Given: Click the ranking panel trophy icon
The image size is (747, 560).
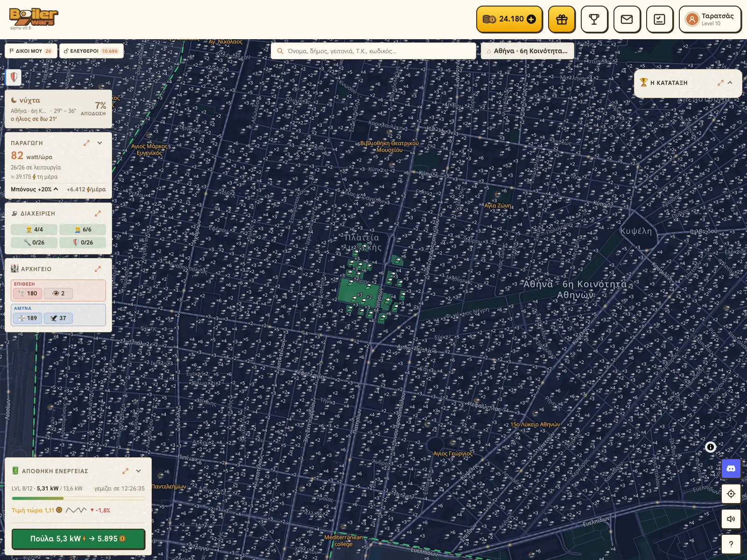Looking at the screenshot, I should tap(644, 82).
